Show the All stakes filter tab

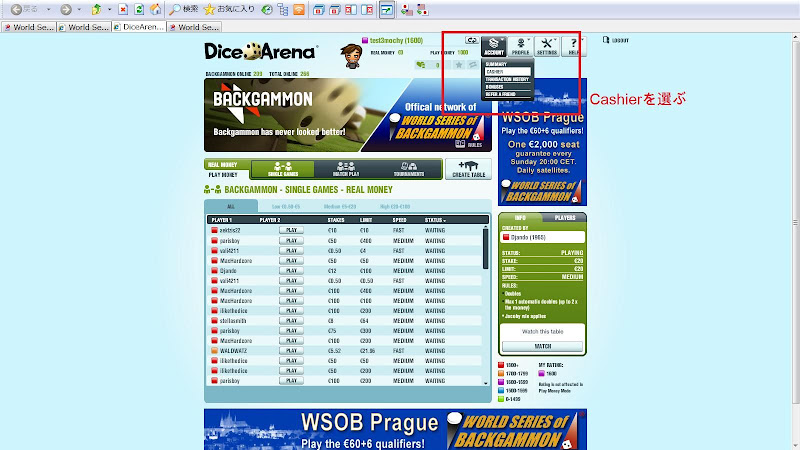(x=231, y=207)
